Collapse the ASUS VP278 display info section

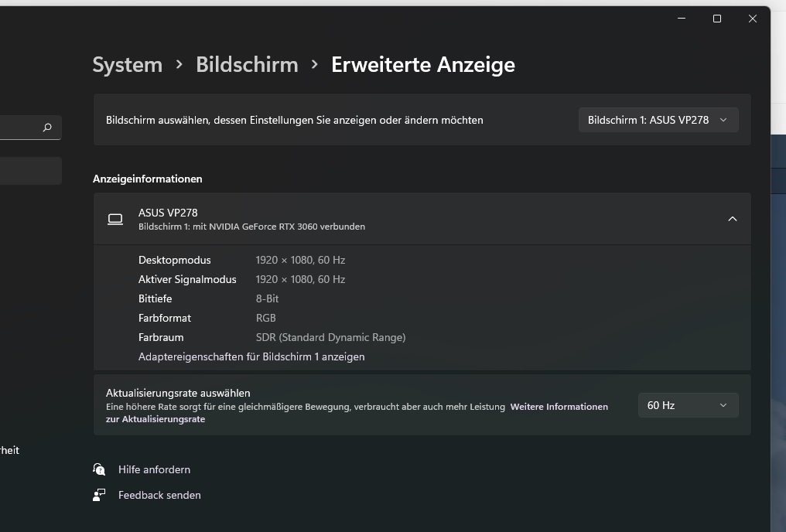pyautogui.click(x=732, y=220)
